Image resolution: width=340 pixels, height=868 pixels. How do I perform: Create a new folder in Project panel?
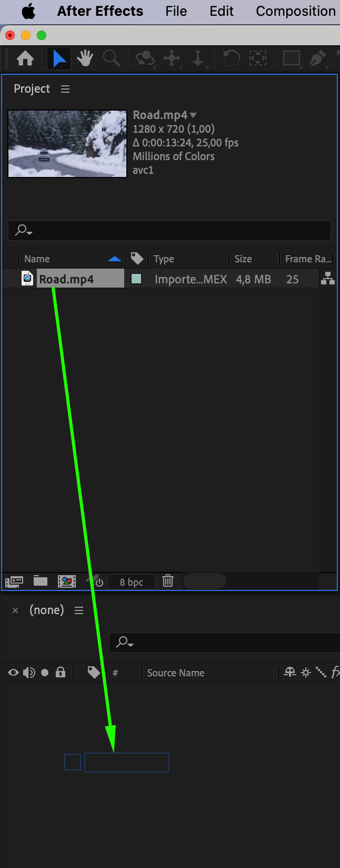coord(41,581)
